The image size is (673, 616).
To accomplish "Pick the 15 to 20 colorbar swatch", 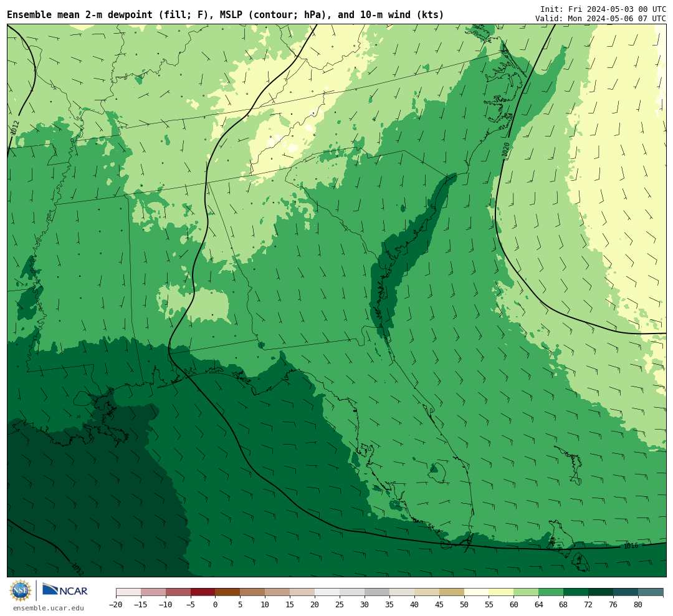I will coord(303,592).
